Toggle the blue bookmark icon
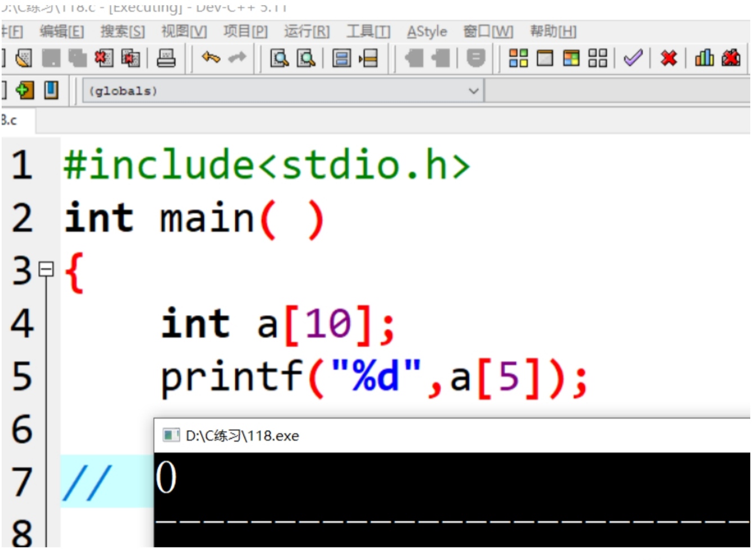The height and width of the screenshot is (560, 752). tap(51, 90)
